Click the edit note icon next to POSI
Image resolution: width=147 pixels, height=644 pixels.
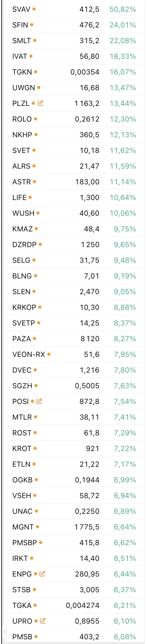(39, 401)
